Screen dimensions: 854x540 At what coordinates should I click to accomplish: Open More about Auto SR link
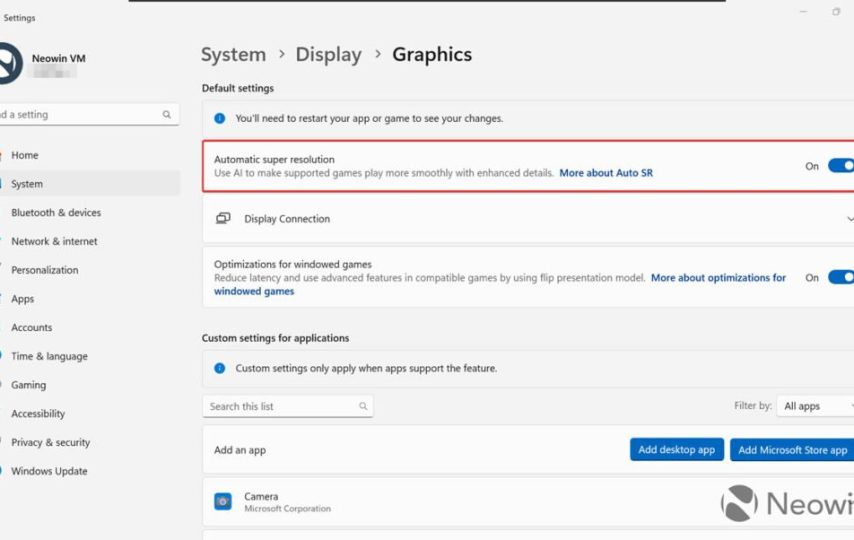pyautogui.click(x=606, y=173)
